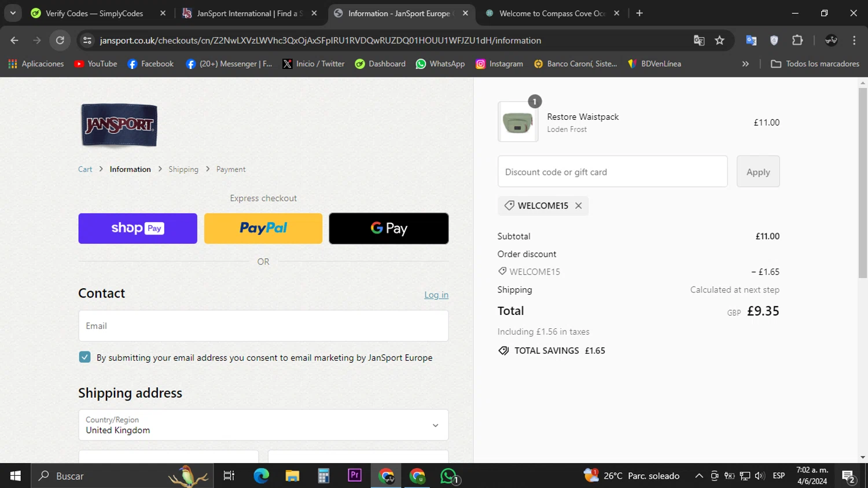Click the ESP keyboard language indicator

pyautogui.click(x=779, y=476)
